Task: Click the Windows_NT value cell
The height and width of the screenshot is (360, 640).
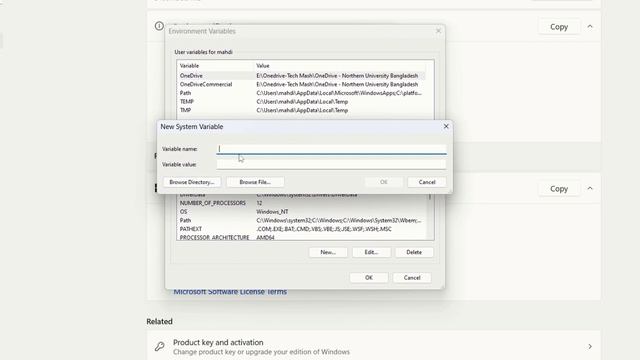Action: pyautogui.click(x=272, y=211)
